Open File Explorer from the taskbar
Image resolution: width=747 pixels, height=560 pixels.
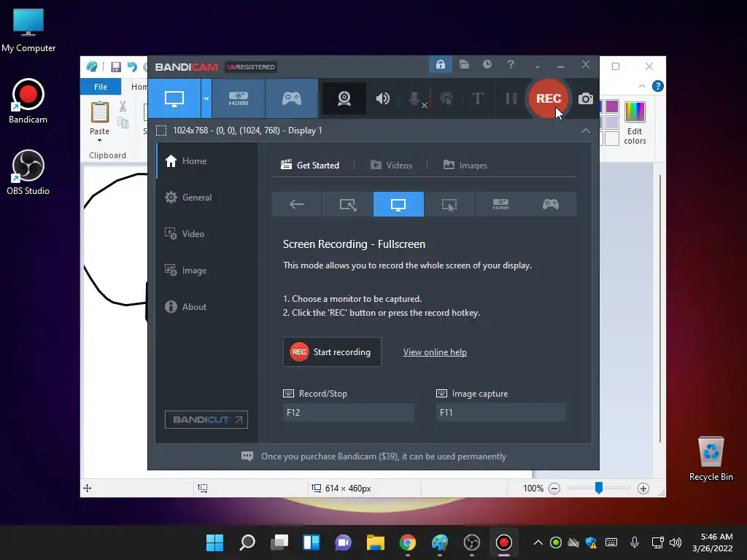point(376,542)
